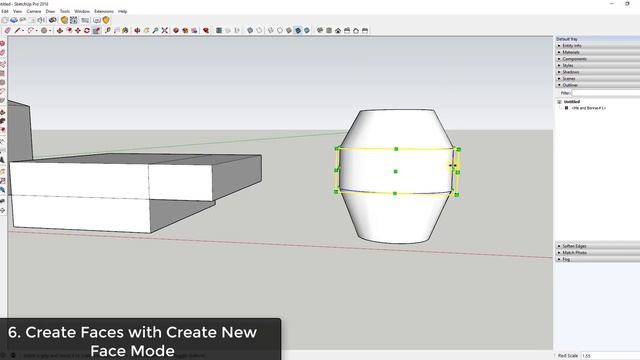This screenshot has width=640, height=360.
Task: Switch to Left view
Action: 365,31
